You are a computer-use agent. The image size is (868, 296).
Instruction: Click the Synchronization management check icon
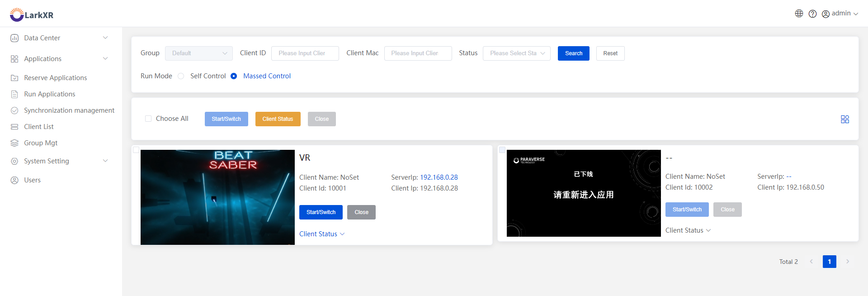(x=14, y=110)
